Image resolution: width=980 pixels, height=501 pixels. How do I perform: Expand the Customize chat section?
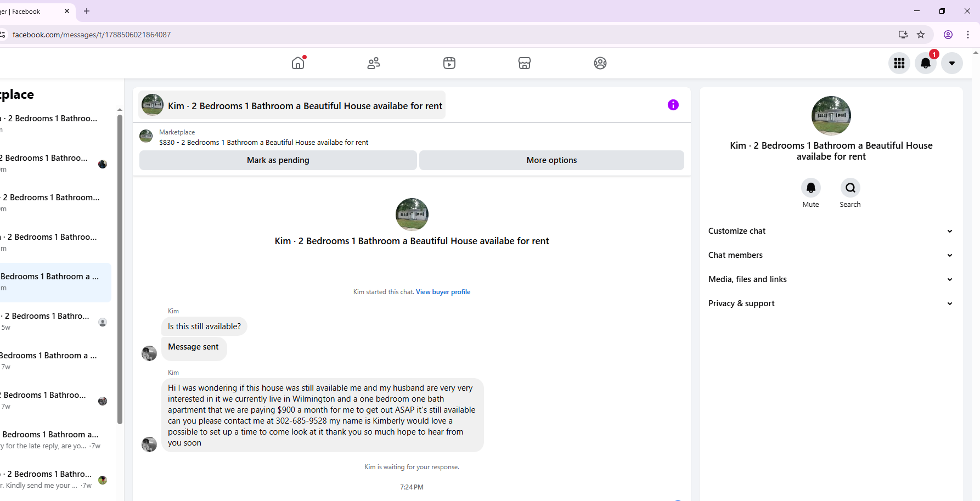tap(831, 231)
